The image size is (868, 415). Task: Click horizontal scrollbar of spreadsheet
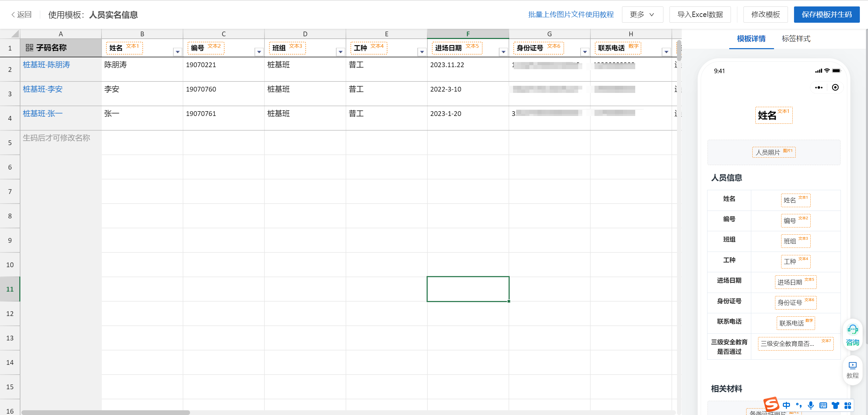coord(105,412)
